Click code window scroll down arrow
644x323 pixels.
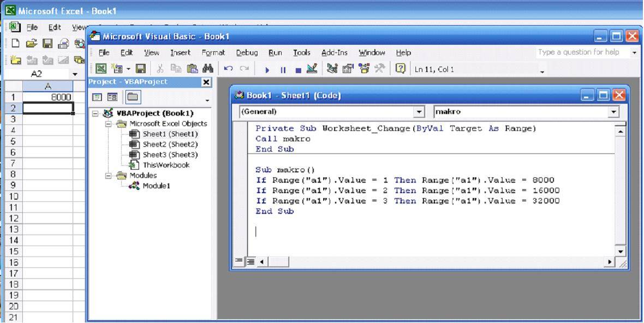pyautogui.click(x=620, y=251)
